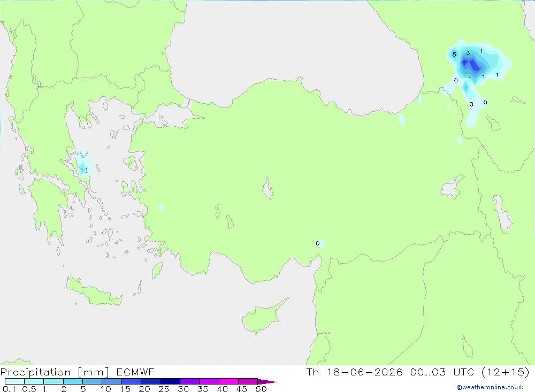535x392 pixels.
Task: Choose the 10–15 mm blue legend swatch
Action: (112, 381)
